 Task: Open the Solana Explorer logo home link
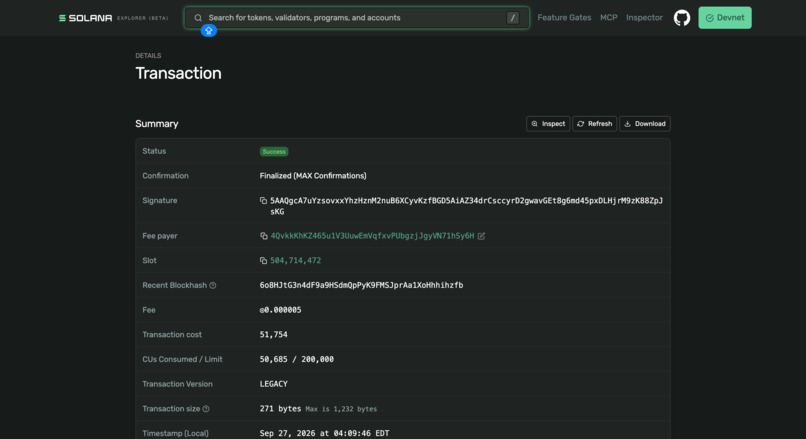click(113, 18)
